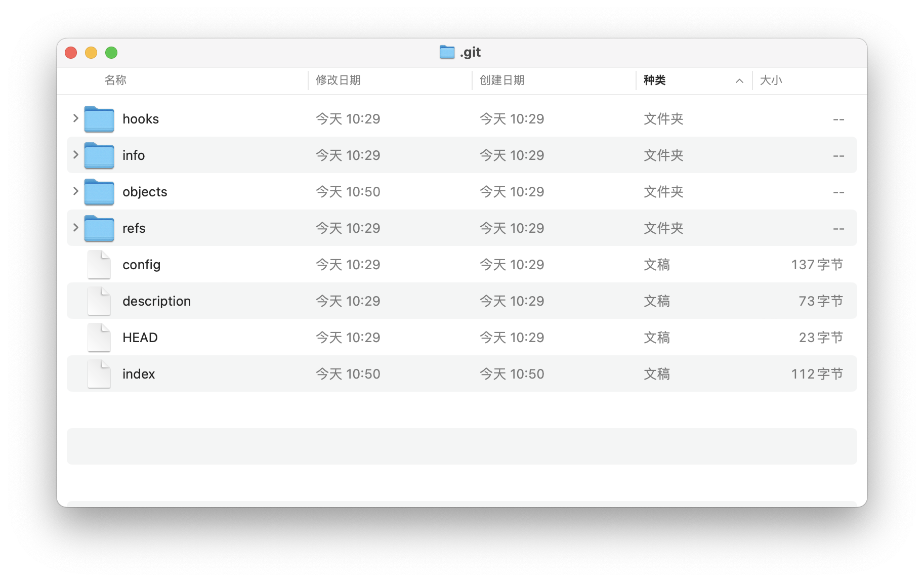This screenshot has width=924, height=582.
Task: Select the description file name
Action: [157, 301]
